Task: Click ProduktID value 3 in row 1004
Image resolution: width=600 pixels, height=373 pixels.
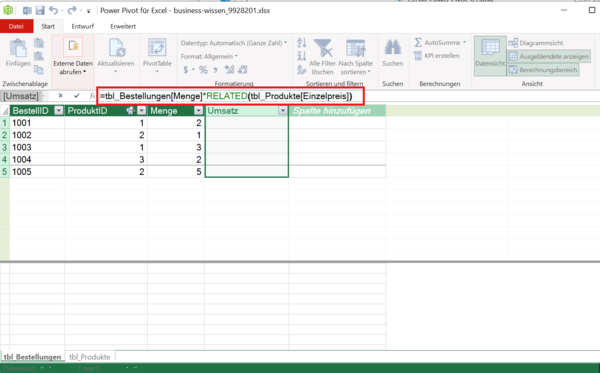Action: [x=106, y=160]
